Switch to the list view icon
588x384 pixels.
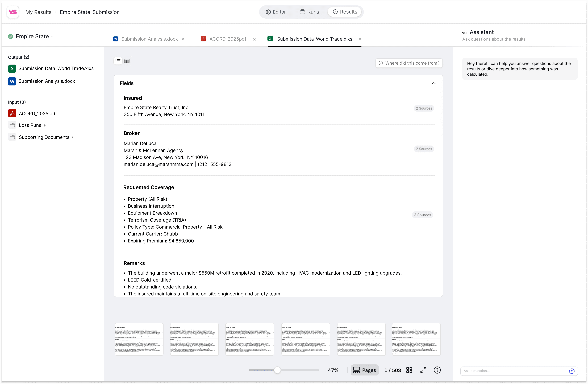click(118, 61)
